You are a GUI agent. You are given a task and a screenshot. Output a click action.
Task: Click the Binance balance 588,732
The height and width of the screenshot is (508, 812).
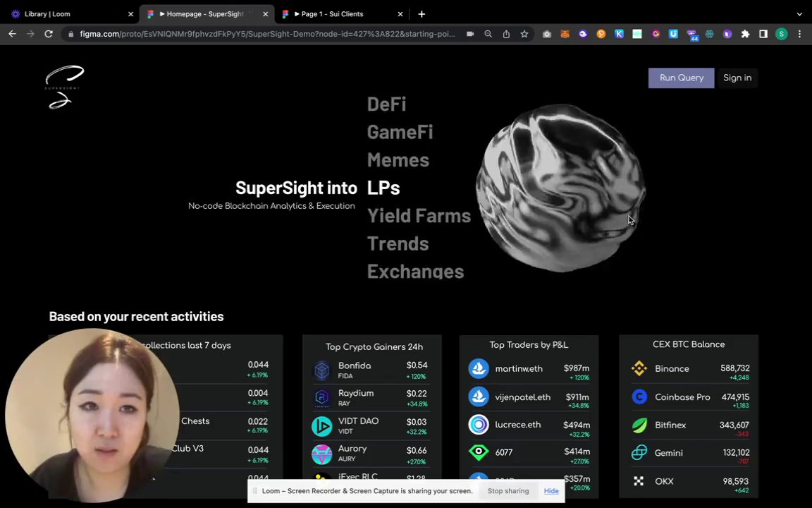[735, 368]
